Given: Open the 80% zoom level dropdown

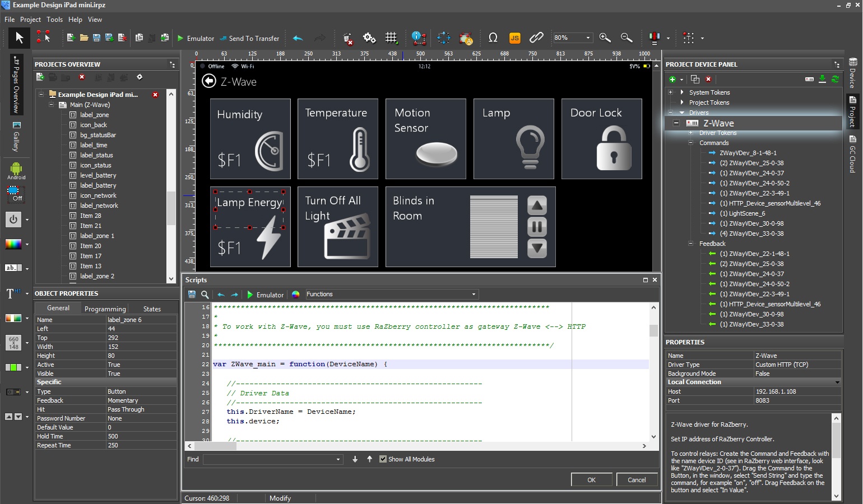Looking at the screenshot, I should [x=588, y=38].
